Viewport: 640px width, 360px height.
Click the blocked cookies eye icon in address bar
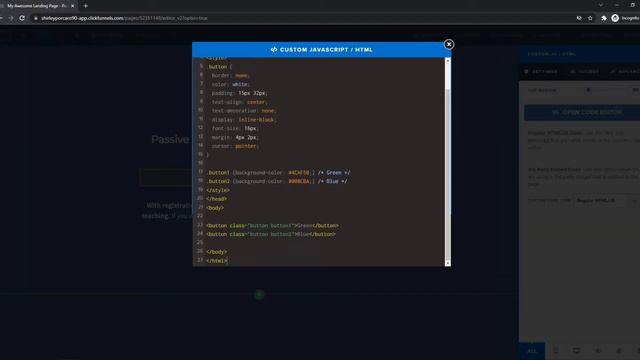[x=579, y=18]
